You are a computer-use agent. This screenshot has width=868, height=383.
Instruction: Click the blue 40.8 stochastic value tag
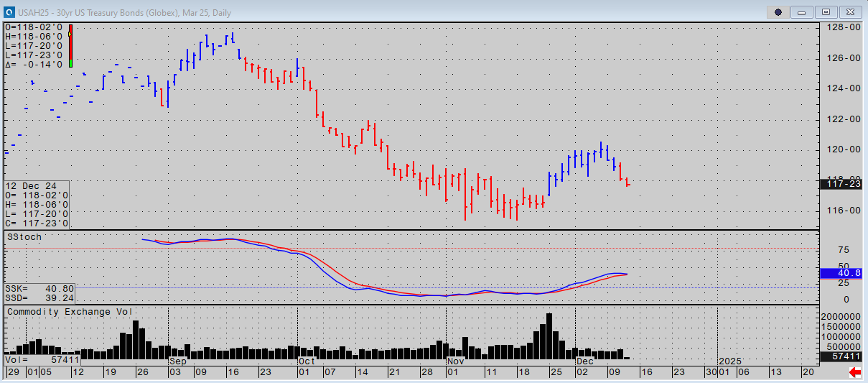(x=841, y=273)
